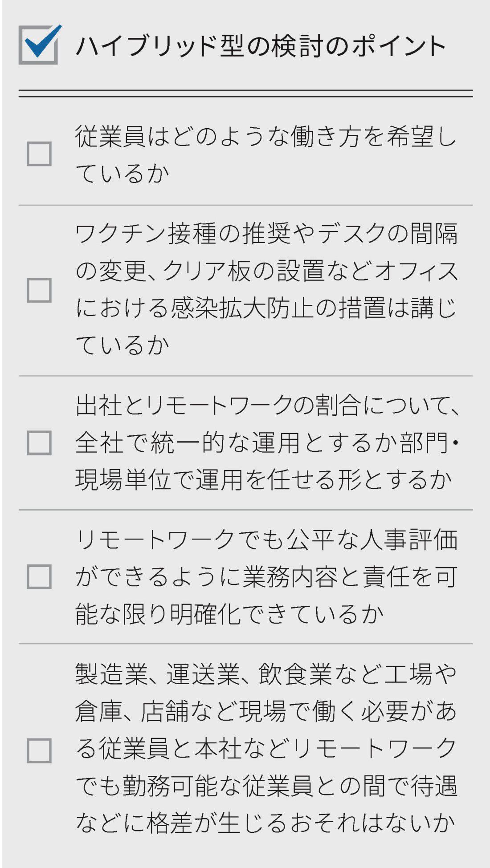Tick the ワクチン接種の推奨 checkbox
The width and height of the screenshot is (490, 868).
click(x=39, y=290)
